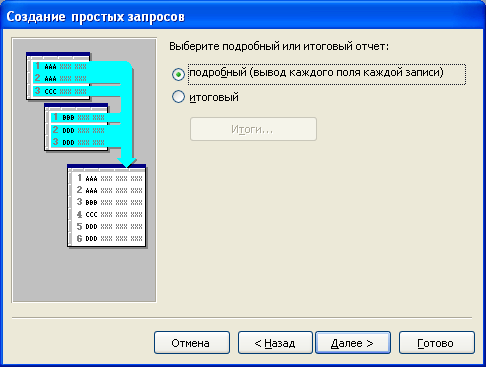Choose the итоговый report radio button

point(178,97)
